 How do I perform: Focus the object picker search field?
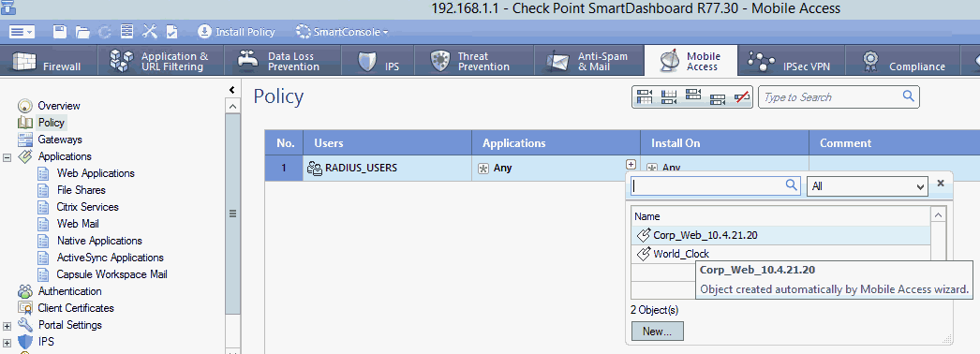pos(715,185)
